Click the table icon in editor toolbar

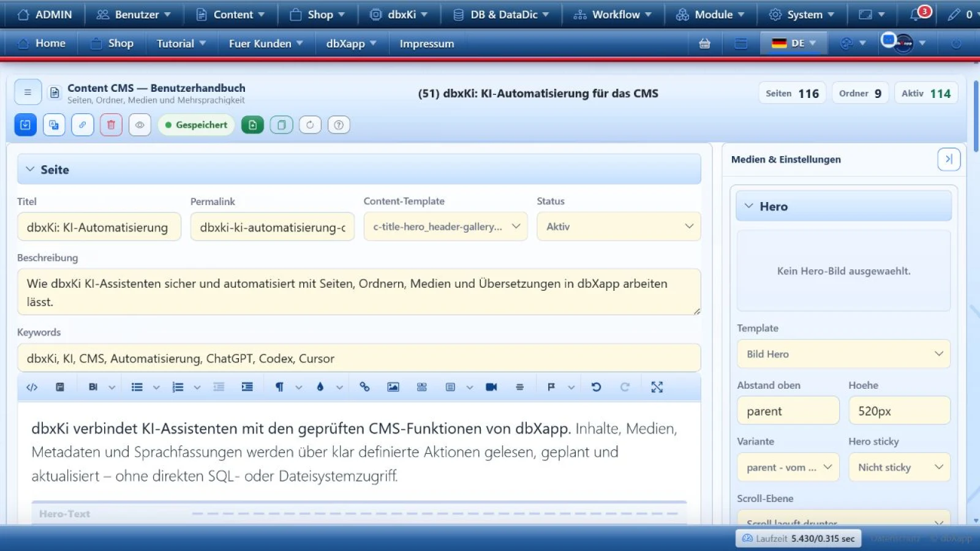click(450, 387)
